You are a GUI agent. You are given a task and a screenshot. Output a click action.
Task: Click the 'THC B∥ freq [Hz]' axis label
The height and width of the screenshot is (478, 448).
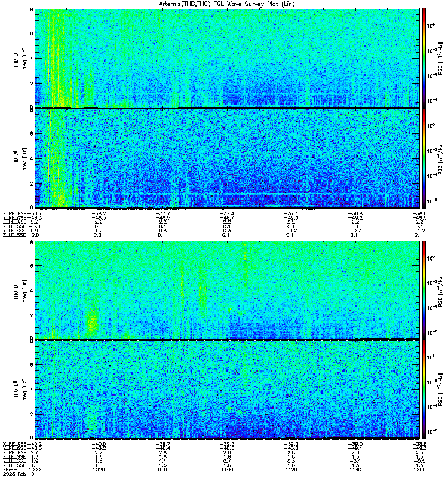pos(20,390)
